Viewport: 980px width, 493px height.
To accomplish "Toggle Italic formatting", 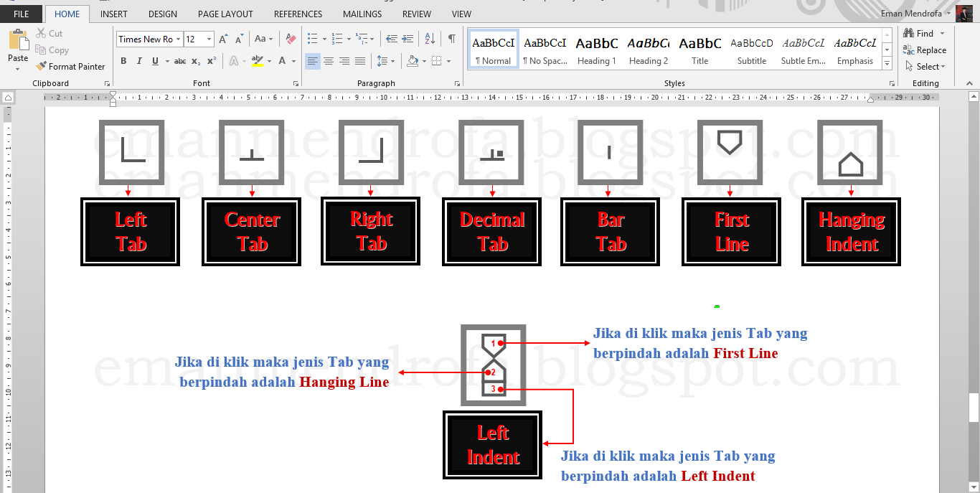I will click(139, 62).
